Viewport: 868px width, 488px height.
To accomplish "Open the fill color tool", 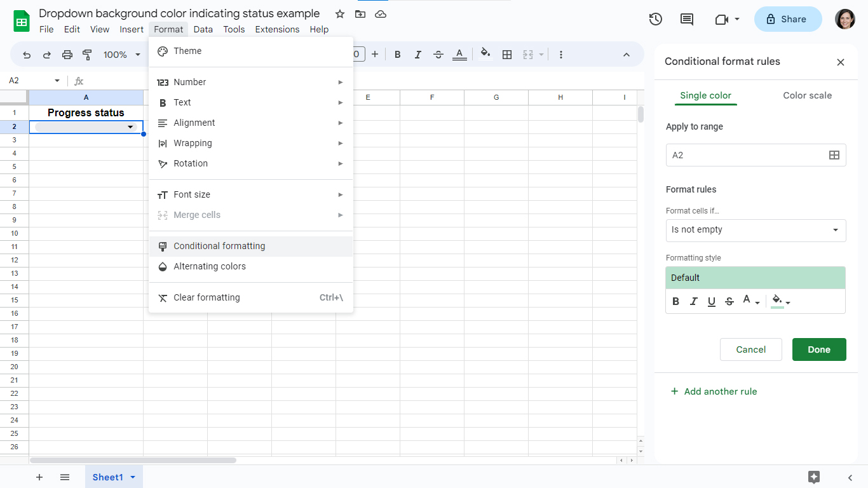I will click(x=485, y=55).
